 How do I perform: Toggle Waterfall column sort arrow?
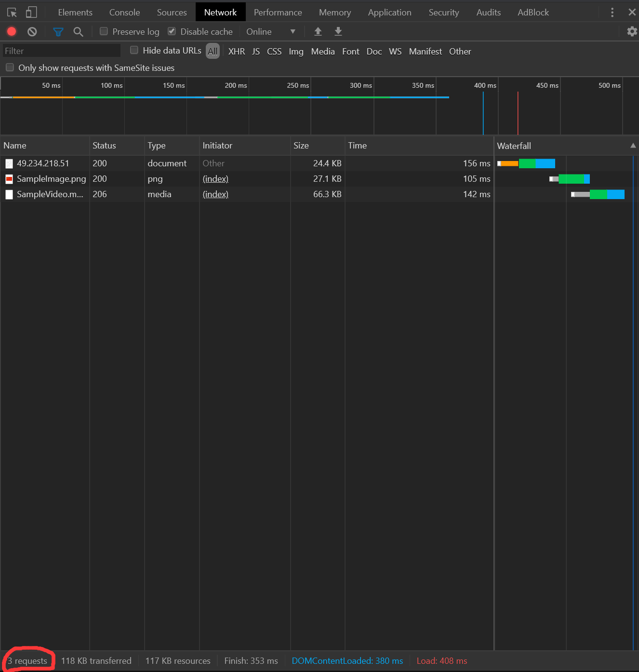[633, 146]
